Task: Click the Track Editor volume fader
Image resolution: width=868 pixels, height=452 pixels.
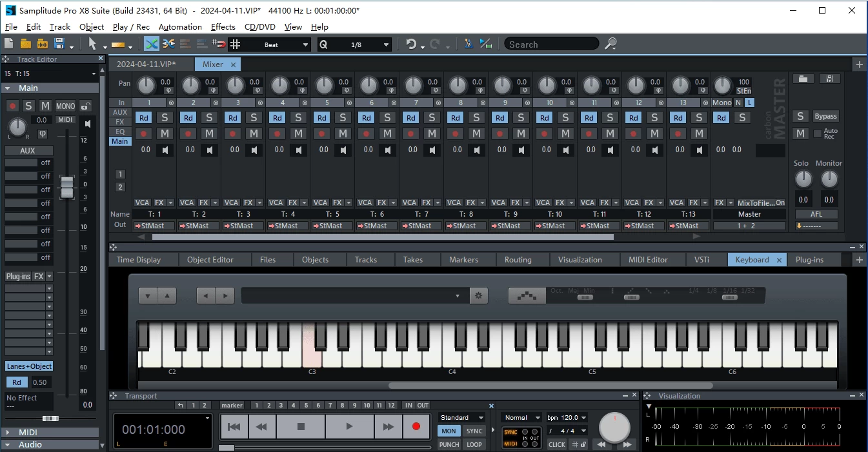Action: [66, 186]
